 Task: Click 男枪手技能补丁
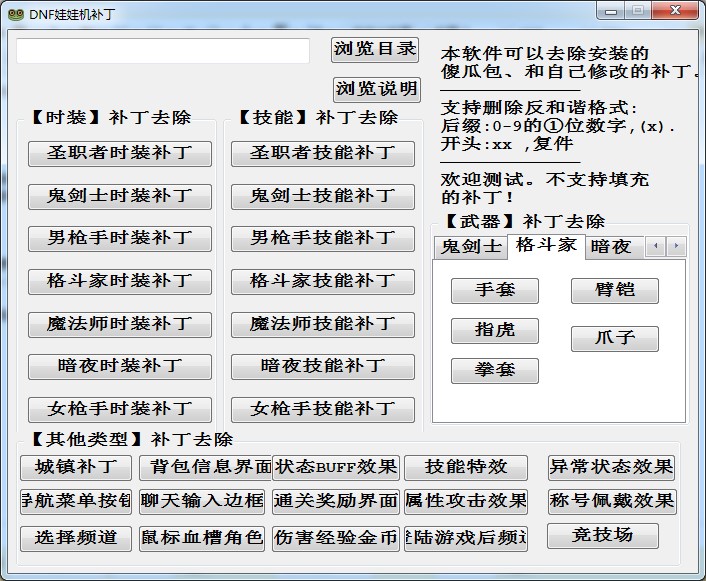pos(323,239)
